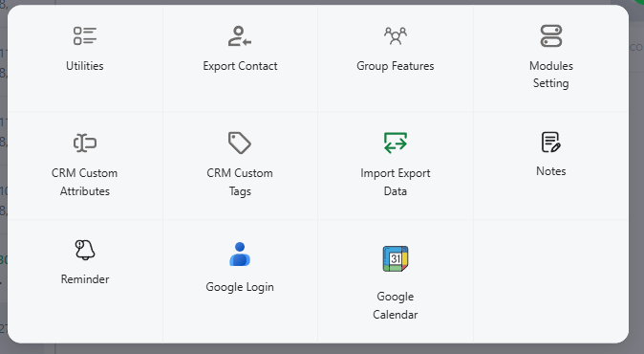The image size is (644, 354).
Task: Go to the Notes label
Action: (x=550, y=171)
